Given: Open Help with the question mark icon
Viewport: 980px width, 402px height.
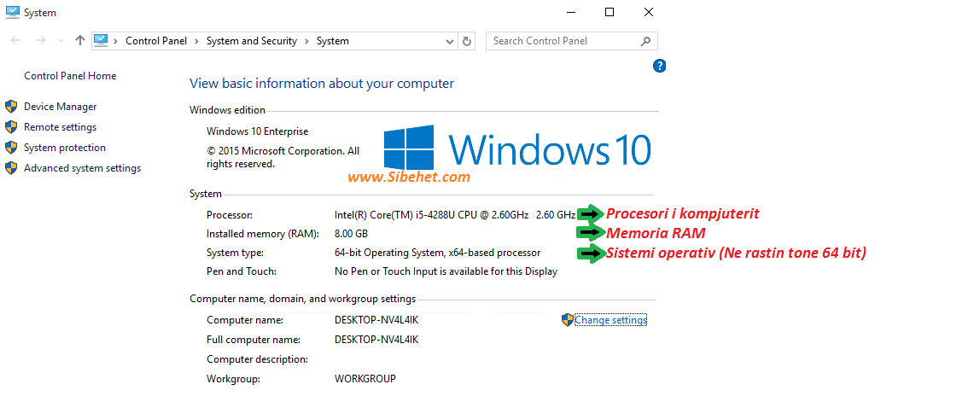Looking at the screenshot, I should (x=659, y=66).
